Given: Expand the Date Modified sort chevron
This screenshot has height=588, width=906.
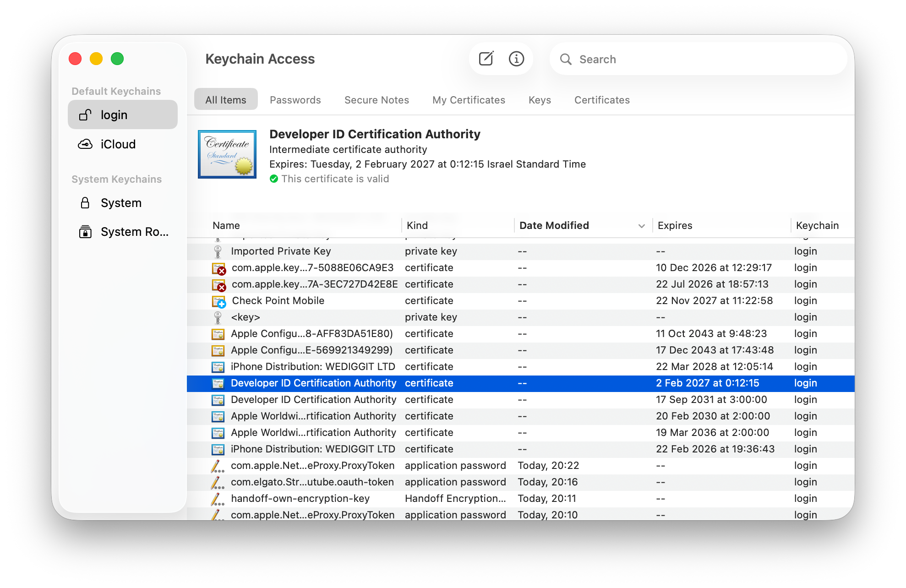Looking at the screenshot, I should 642,226.
